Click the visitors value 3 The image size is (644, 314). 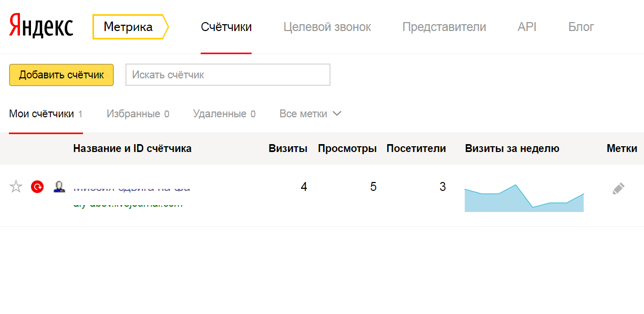tap(443, 187)
